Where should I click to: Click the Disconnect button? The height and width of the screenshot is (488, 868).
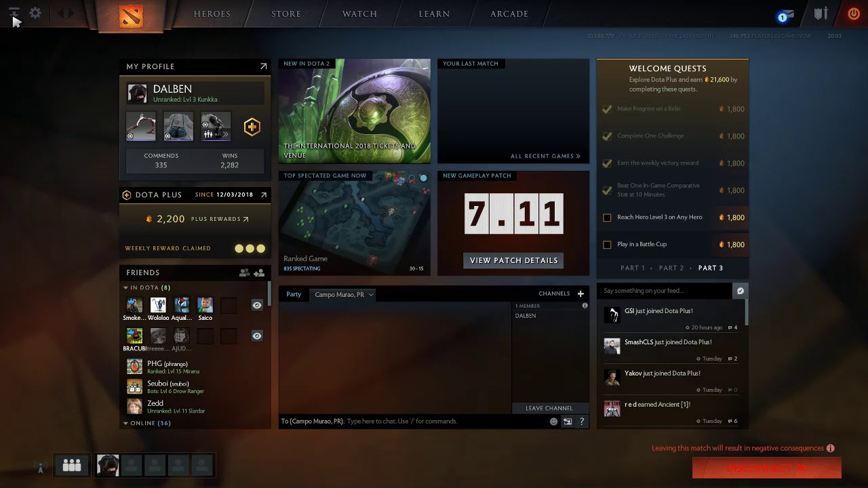click(x=766, y=468)
